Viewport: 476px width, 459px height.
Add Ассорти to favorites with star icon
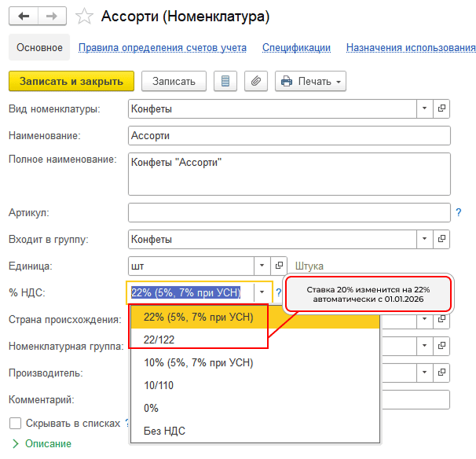tap(82, 17)
